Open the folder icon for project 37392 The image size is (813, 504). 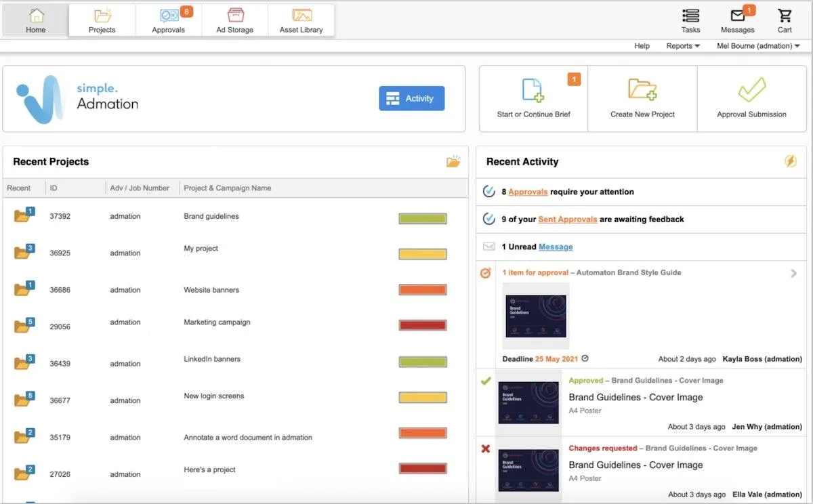24,215
